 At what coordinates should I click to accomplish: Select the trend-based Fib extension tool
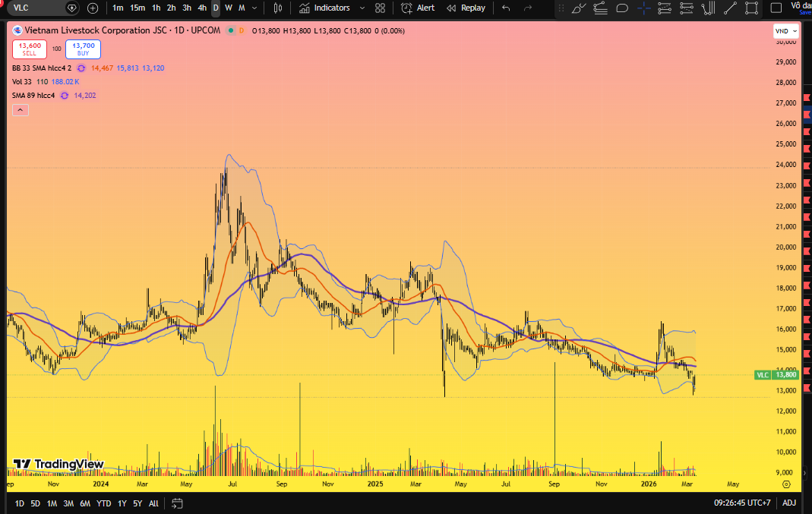point(686,8)
